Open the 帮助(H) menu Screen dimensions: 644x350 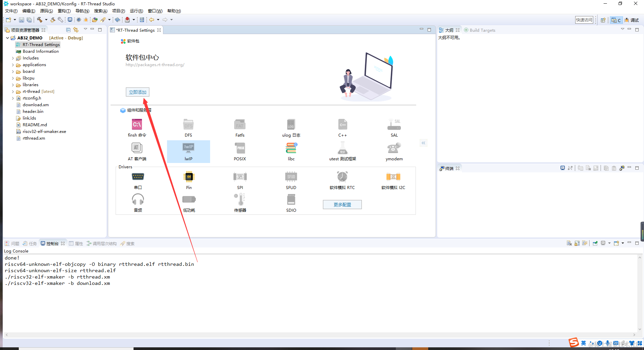pos(174,11)
